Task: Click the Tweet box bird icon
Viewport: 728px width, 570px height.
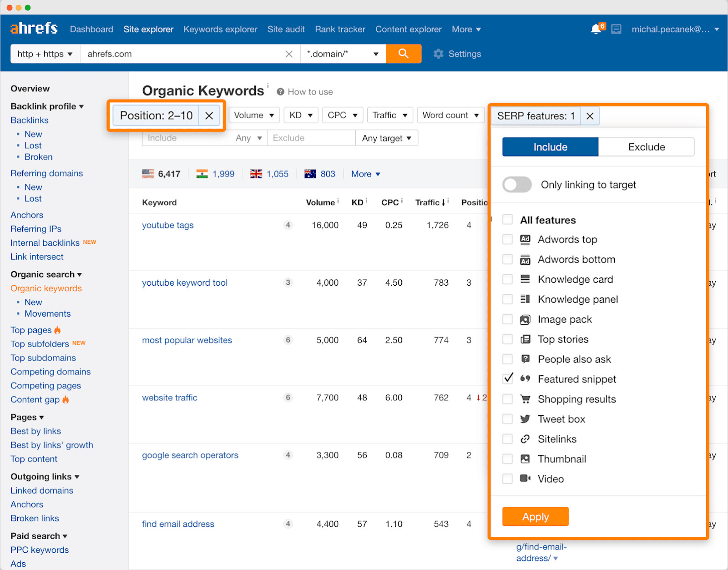Action: pyautogui.click(x=525, y=419)
